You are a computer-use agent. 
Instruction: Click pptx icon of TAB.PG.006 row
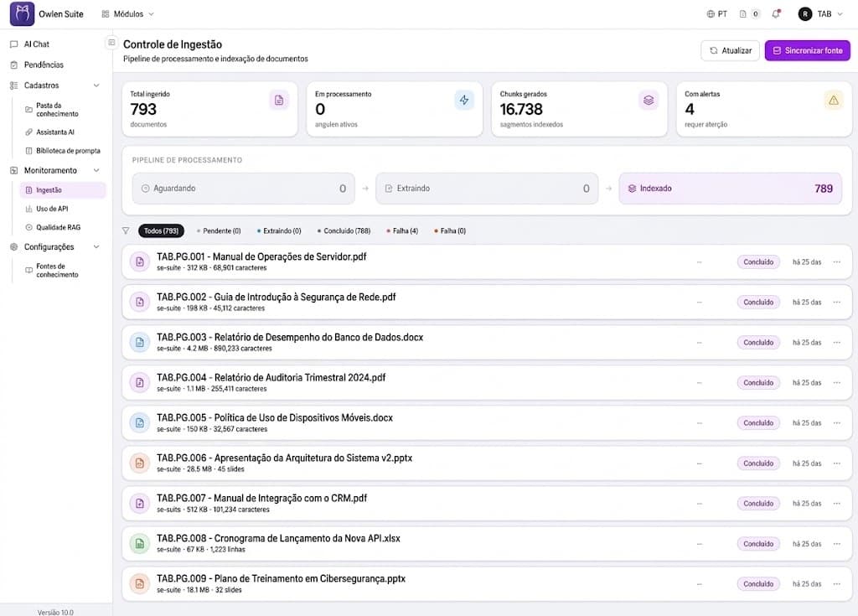click(x=140, y=463)
